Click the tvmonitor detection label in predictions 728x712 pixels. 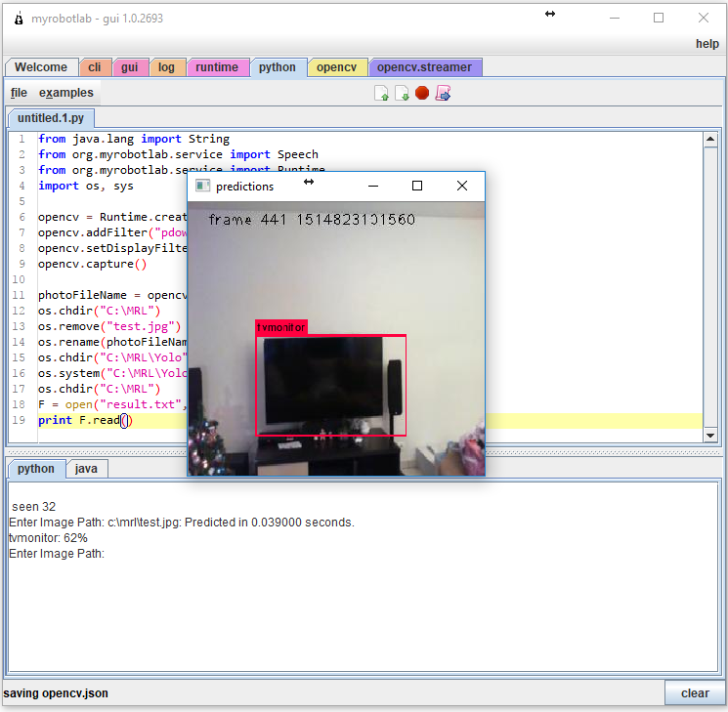click(x=280, y=327)
